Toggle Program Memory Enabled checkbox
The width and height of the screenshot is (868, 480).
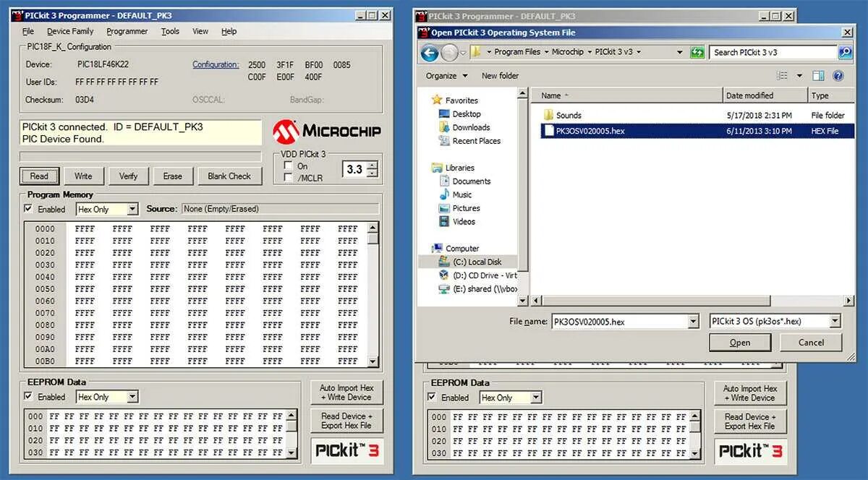(x=28, y=209)
